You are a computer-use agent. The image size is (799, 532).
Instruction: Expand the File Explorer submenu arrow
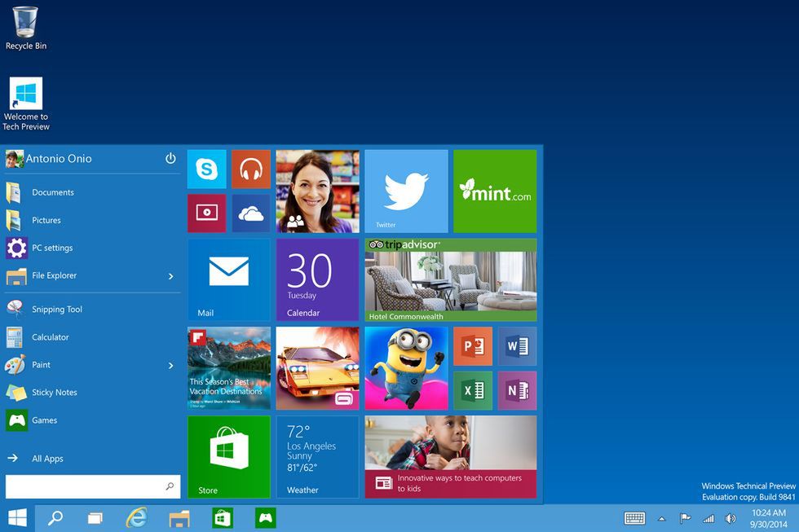tap(172, 275)
